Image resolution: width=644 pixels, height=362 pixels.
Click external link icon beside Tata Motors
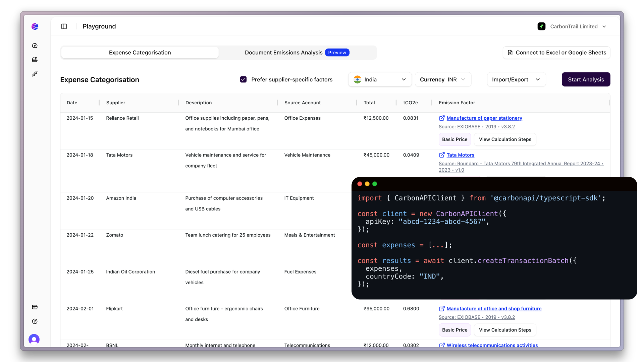coord(442,155)
